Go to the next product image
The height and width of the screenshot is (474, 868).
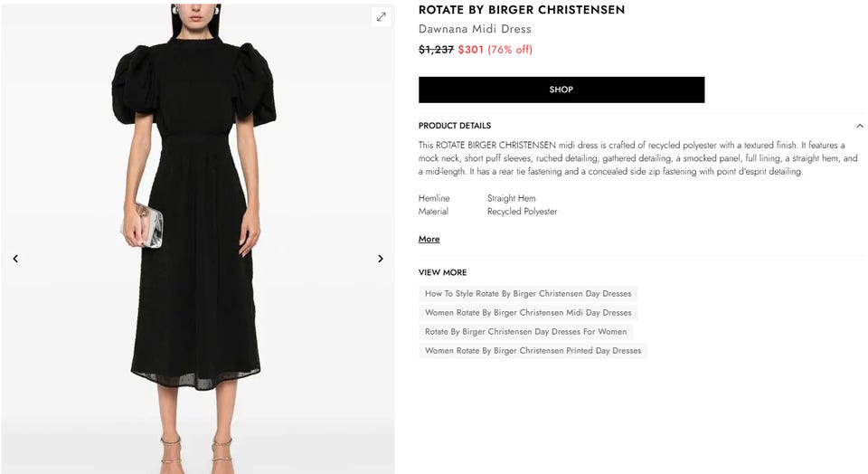[381, 259]
